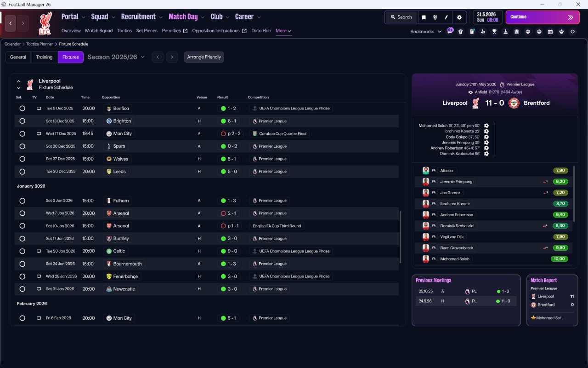
Task: Click the Liverpool club crest in the header
Action: 45,23
